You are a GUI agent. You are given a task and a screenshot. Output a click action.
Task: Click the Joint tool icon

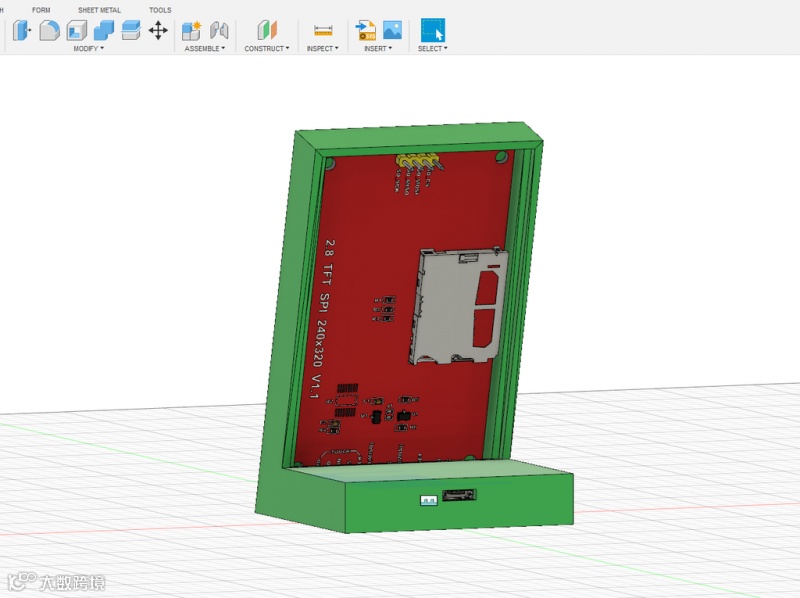[219, 31]
